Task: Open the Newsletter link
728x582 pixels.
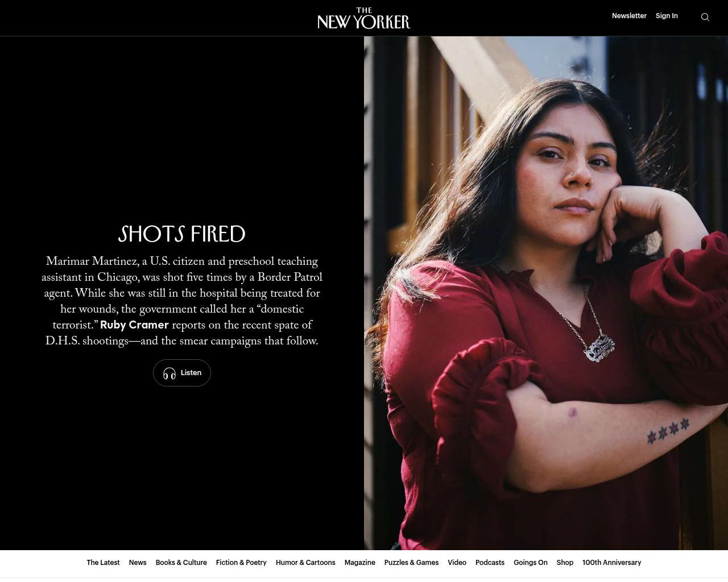Action: pos(629,16)
